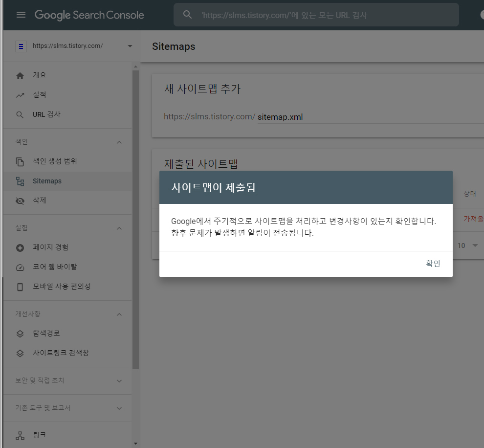This screenshot has height=448, width=484.
Task: Collapse the 색인 section chevron
Action: coord(119,142)
